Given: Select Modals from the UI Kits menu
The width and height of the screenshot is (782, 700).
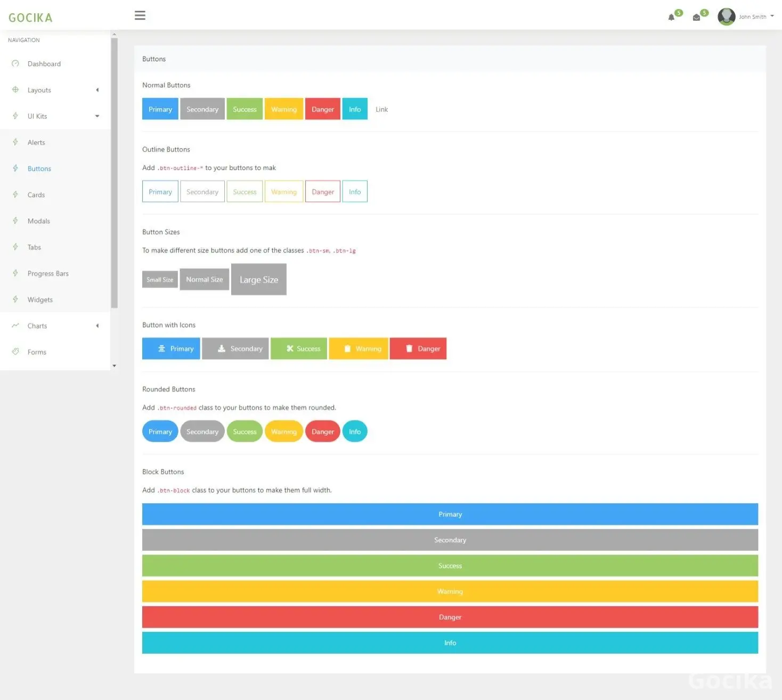Looking at the screenshot, I should 38,221.
